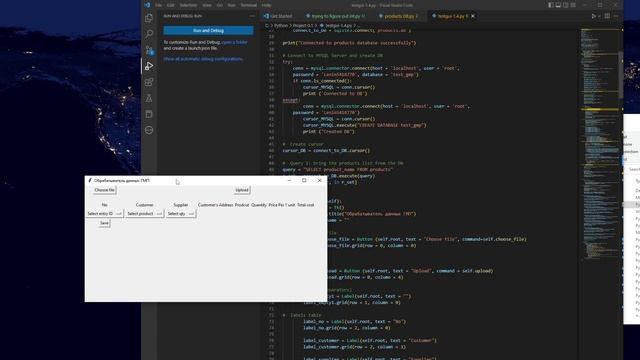Click the Customer's Address column label
Viewport: 640px width, 360px height.
215,205
